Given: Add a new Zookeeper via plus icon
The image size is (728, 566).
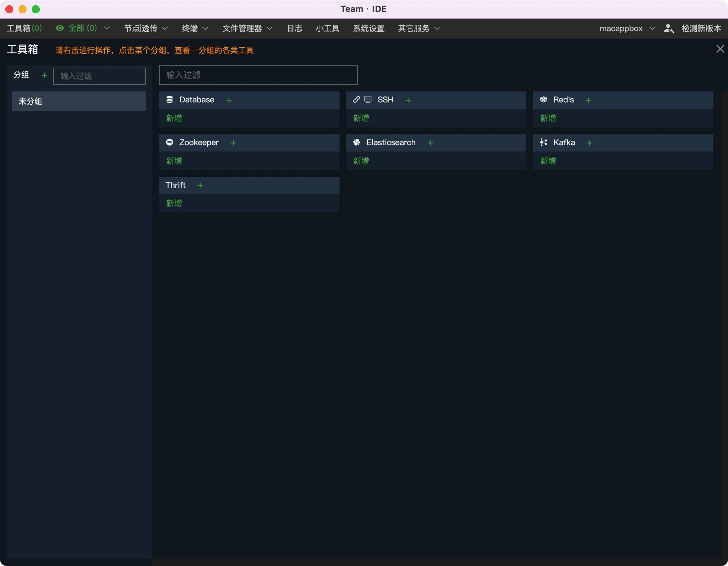Looking at the screenshot, I should tap(233, 143).
